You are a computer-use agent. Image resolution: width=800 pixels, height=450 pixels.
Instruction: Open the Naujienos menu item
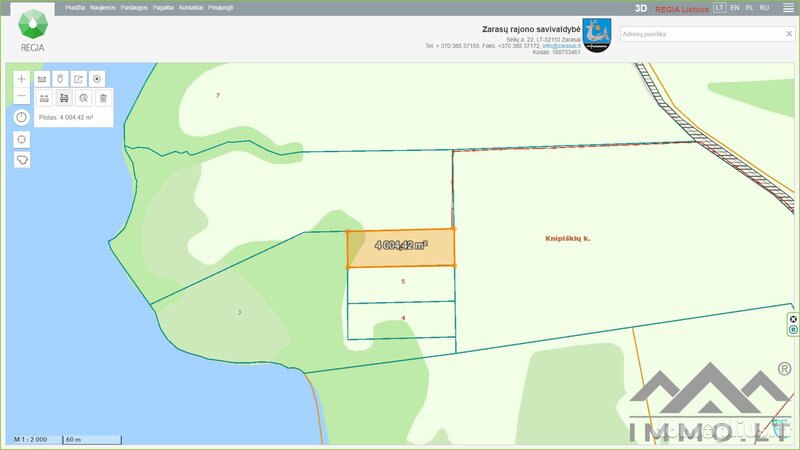pyautogui.click(x=103, y=8)
